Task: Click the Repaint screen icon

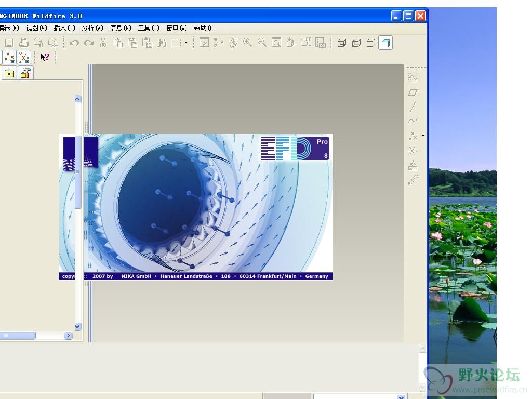Action: 204,43
